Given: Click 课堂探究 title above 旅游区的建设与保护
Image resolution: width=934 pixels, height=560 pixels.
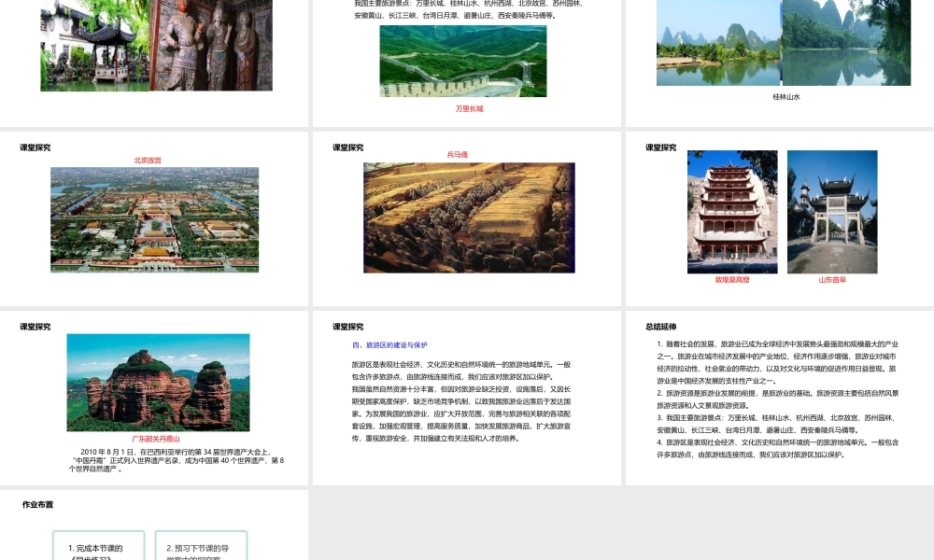Looking at the screenshot, I should (347, 326).
